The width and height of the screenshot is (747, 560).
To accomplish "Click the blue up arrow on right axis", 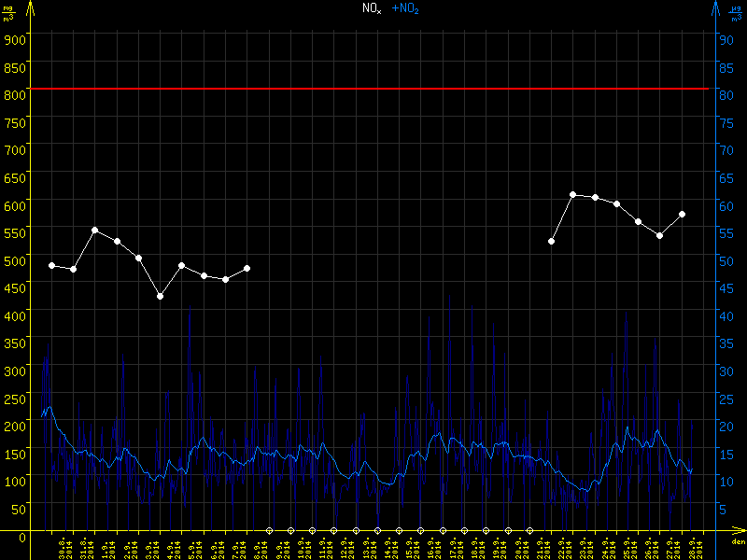I will (x=716, y=7).
